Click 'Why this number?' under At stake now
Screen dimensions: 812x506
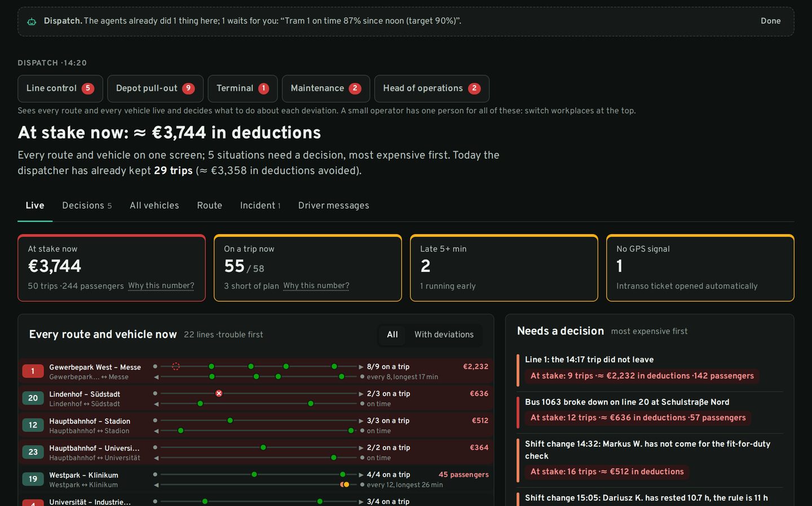pos(161,286)
